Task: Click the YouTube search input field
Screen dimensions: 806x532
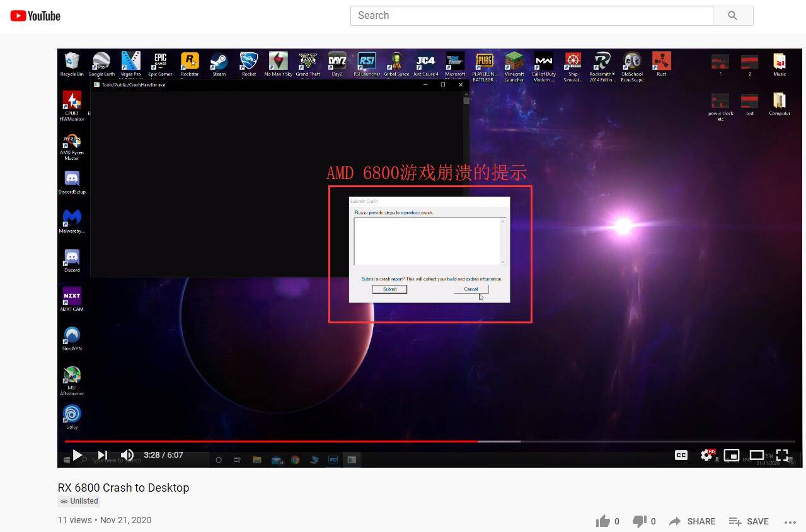Action: point(531,16)
